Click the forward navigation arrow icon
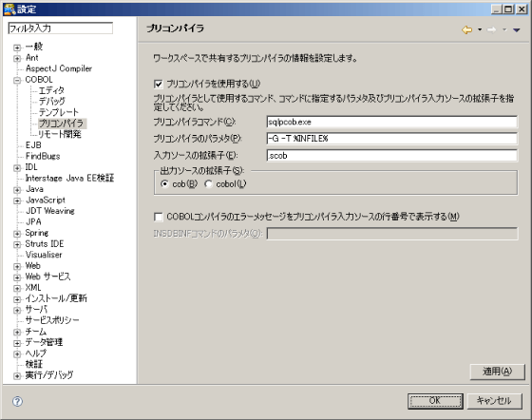The image size is (532, 420). (x=491, y=29)
